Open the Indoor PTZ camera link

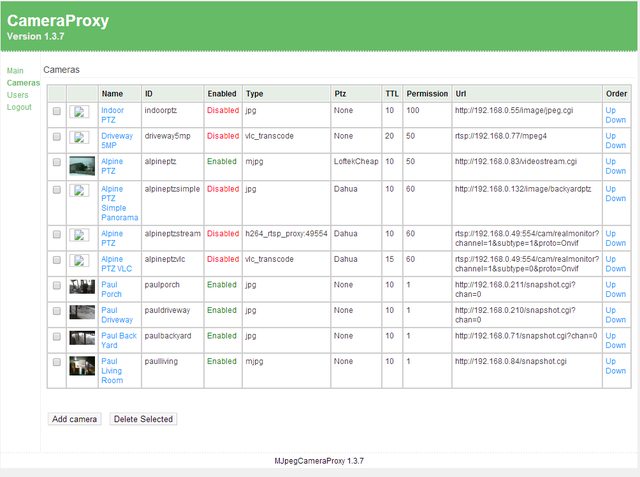112,115
